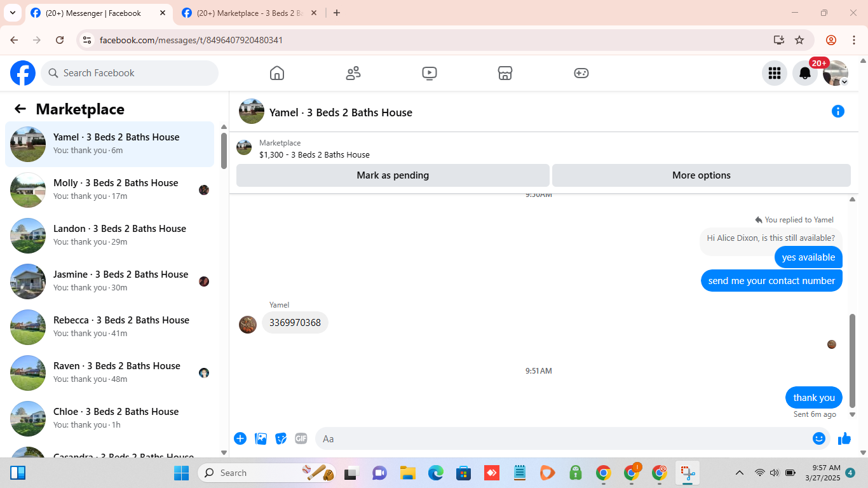Expand the tab search dropdown

12,13
